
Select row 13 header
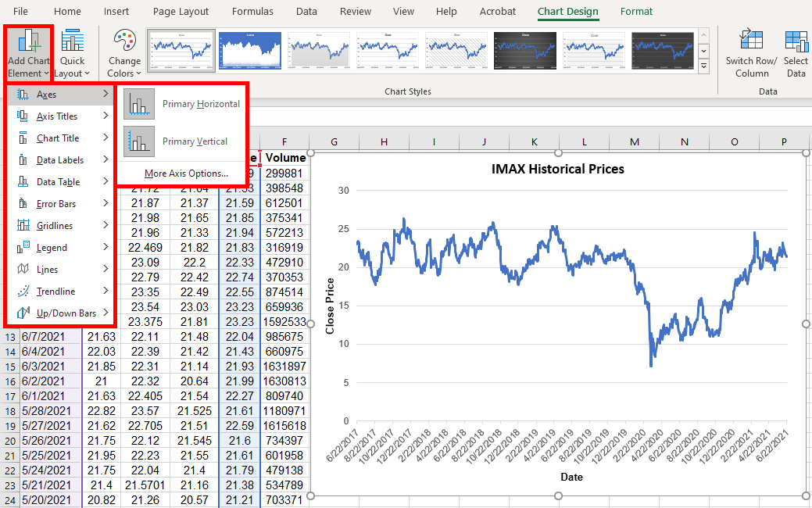coord(10,337)
